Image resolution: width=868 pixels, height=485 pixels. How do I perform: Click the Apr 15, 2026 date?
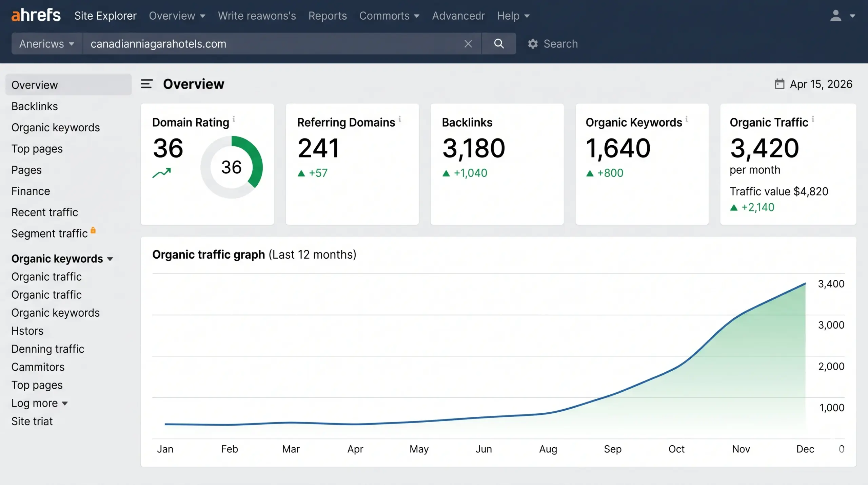[x=821, y=84]
